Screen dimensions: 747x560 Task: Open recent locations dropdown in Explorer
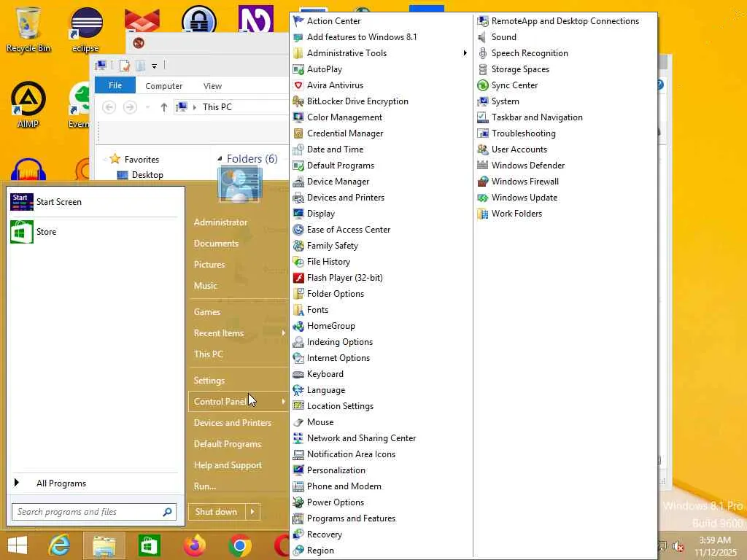point(147,108)
